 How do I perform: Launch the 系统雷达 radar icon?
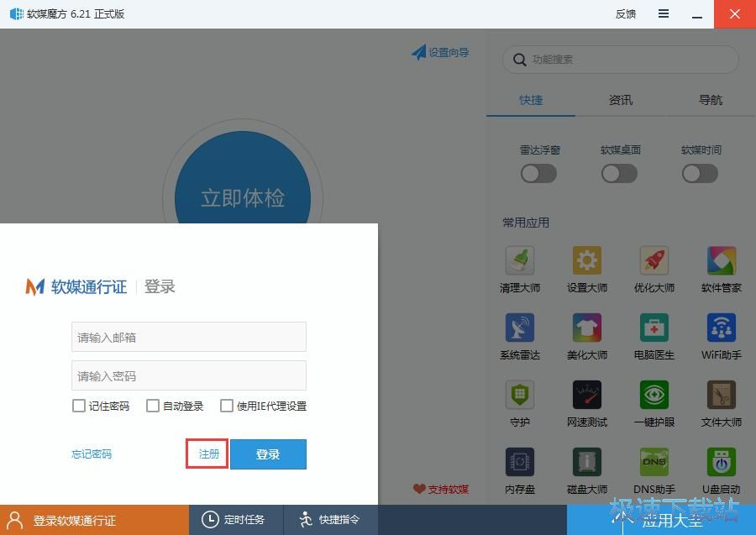tap(520, 328)
